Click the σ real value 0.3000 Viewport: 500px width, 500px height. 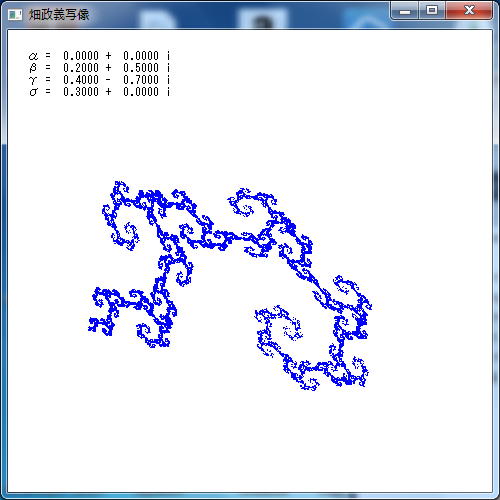81,92
